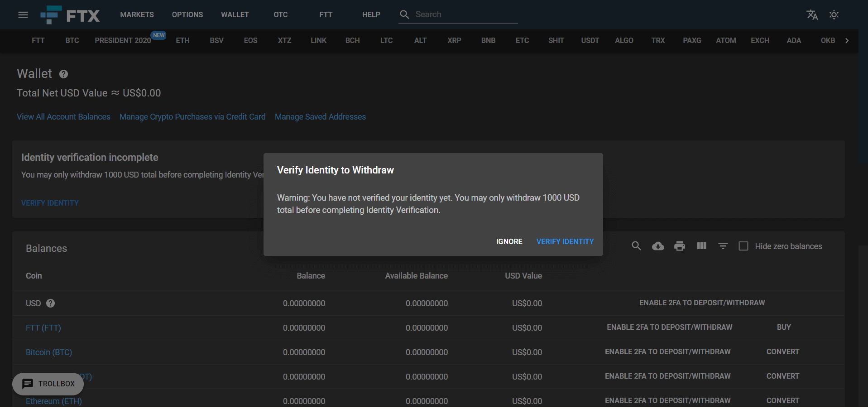Select BCH in the ticker bar
868x409 pixels.
[352, 41]
